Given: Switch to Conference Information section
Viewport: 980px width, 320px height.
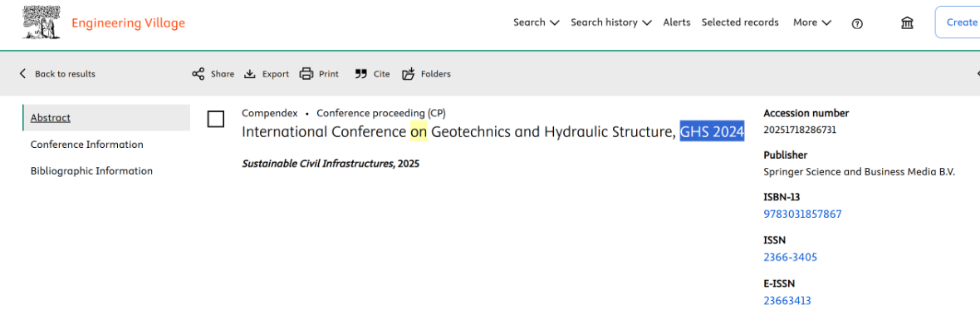Looking at the screenshot, I should click(87, 145).
